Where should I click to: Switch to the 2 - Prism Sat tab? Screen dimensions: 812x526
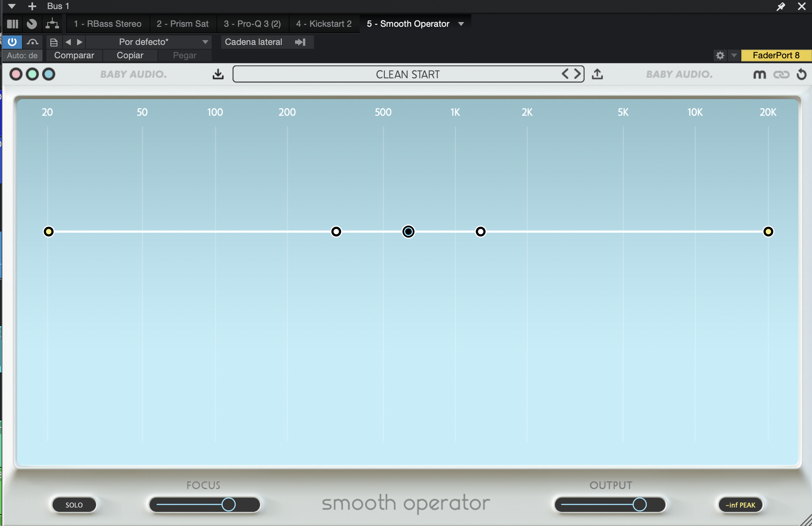pyautogui.click(x=183, y=24)
